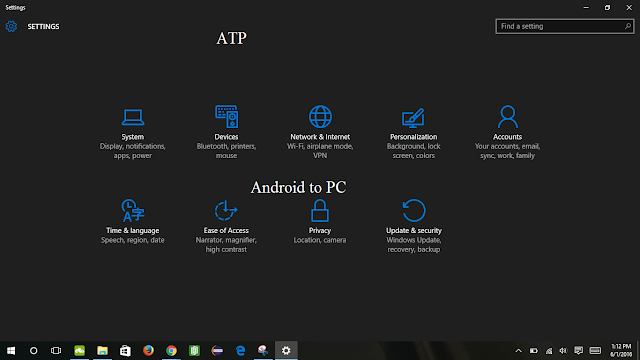640x360 pixels.
Task: Click the 'Speech, region, date' text
Action: (x=133, y=240)
